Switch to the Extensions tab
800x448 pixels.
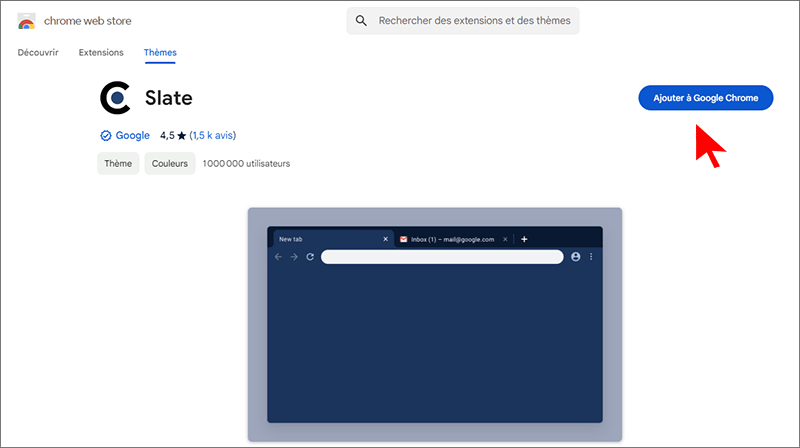tap(101, 53)
